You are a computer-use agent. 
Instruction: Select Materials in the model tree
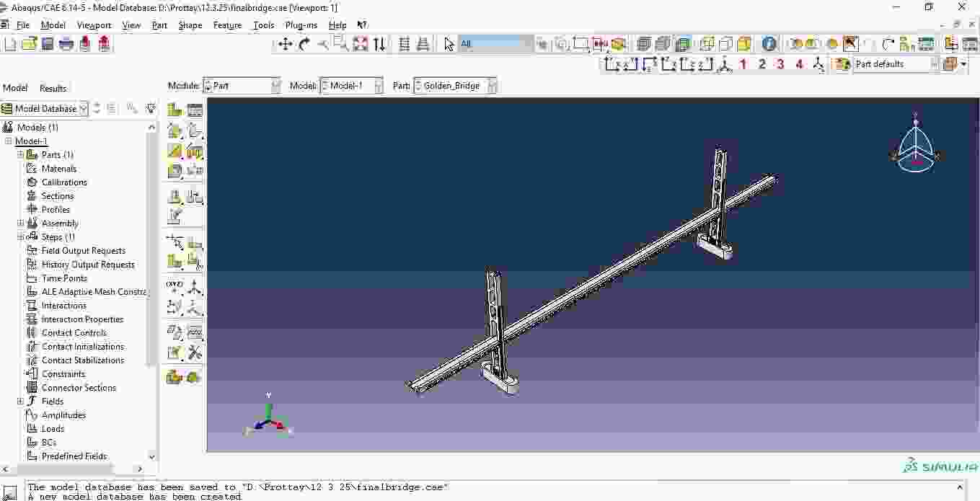point(58,169)
